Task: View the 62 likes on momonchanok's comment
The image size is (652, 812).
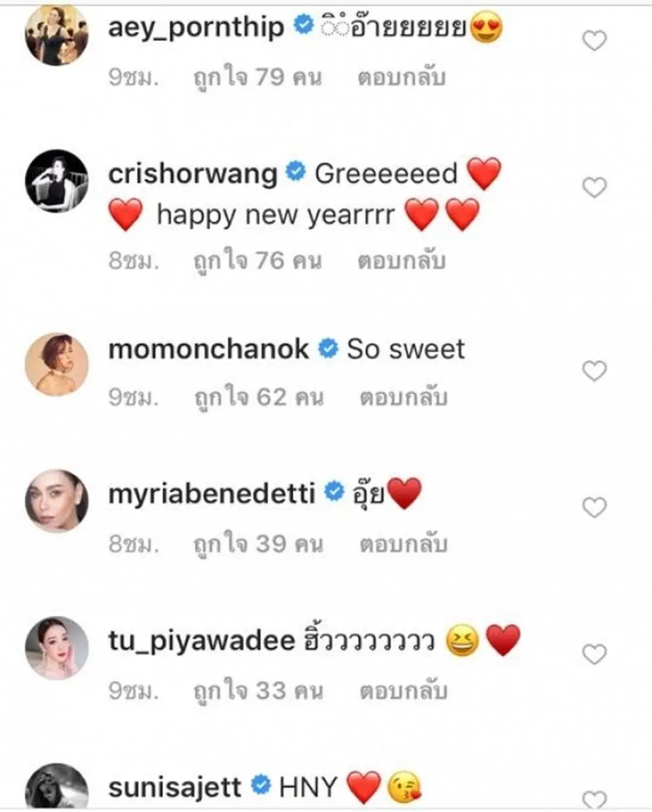Action: (x=259, y=397)
